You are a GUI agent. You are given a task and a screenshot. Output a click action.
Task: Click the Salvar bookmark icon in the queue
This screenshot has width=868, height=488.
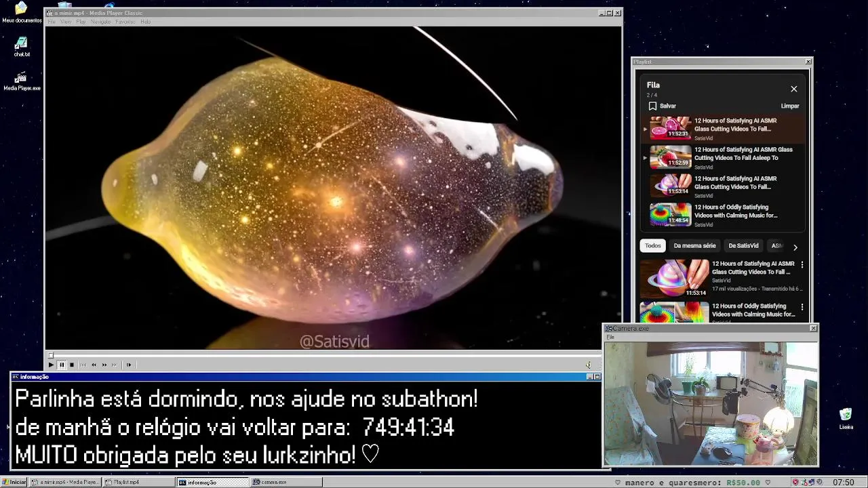click(652, 106)
